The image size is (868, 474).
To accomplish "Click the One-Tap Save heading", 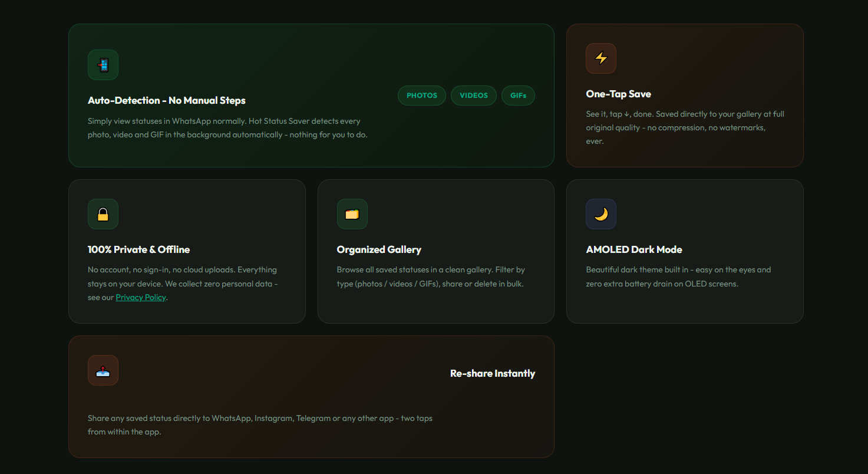I will 618,94.
